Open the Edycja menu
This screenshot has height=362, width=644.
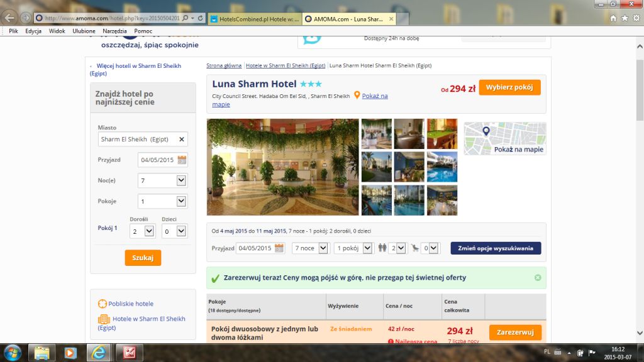click(x=33, y=31)
